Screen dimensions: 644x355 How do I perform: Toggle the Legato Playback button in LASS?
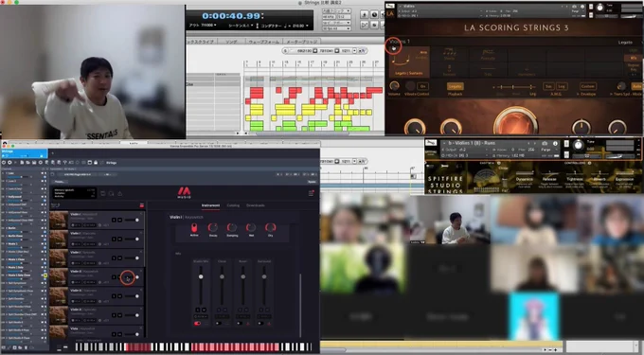coord(455,86)
